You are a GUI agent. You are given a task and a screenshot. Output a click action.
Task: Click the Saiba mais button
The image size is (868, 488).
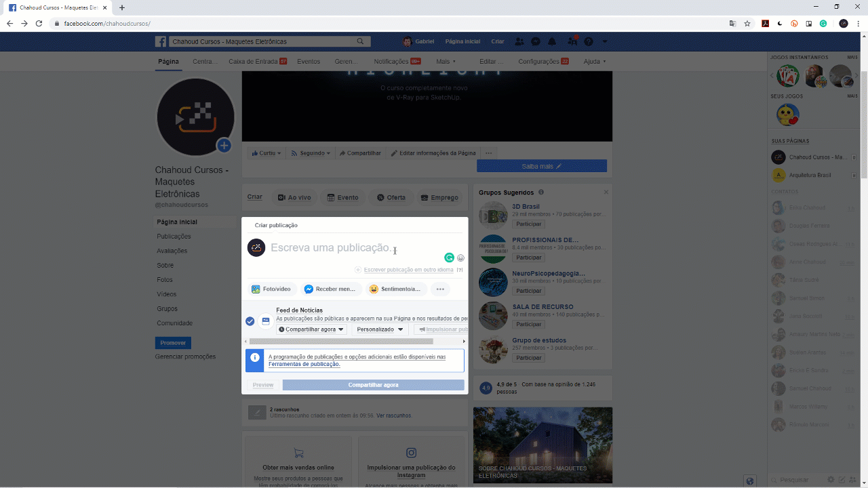click(542, 166)
